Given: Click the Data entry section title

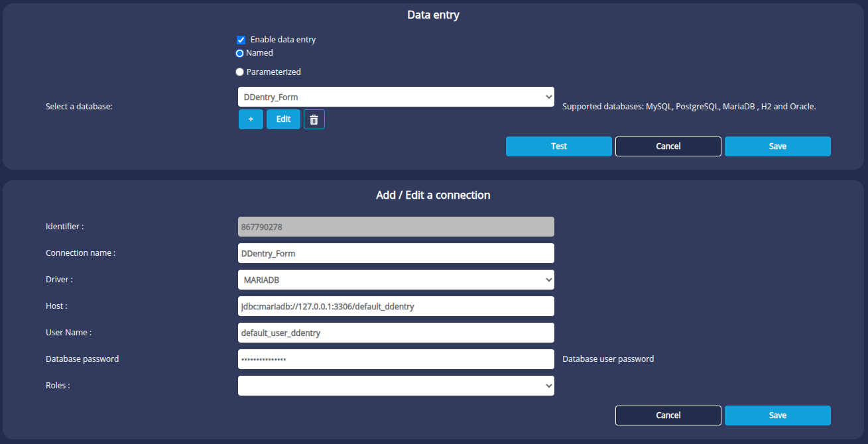Looking at the screenshot, I should tap(433, 15).
